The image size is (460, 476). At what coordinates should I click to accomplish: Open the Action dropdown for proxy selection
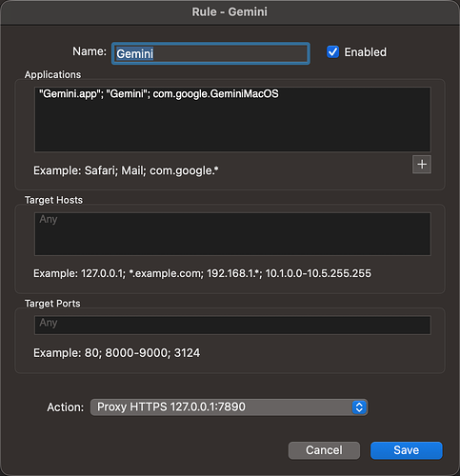(x=229, y=407)
